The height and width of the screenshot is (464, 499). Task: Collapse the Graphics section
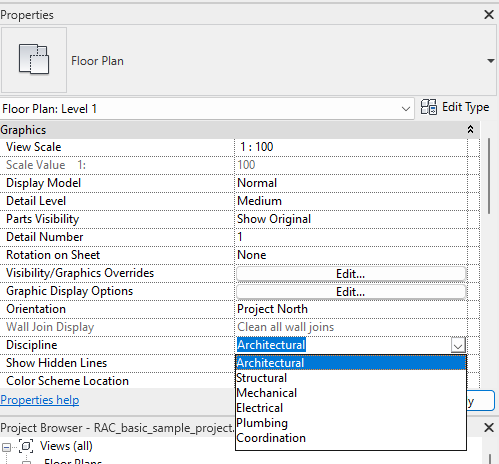coord(470,129)
